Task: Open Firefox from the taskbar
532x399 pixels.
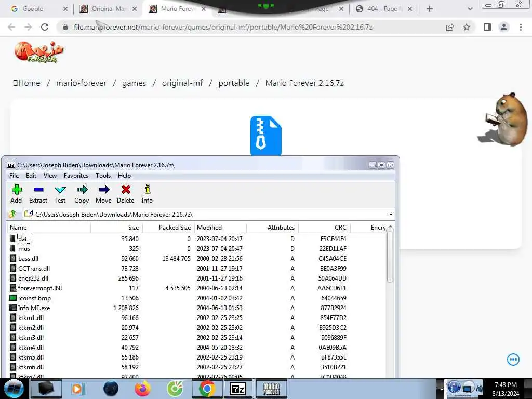Action: click(142, 389)
